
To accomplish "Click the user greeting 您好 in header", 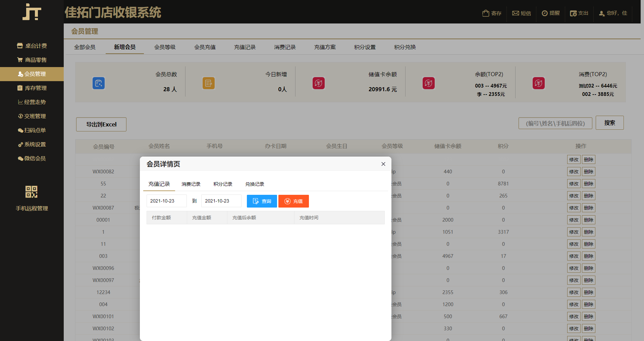I will 613,13.
